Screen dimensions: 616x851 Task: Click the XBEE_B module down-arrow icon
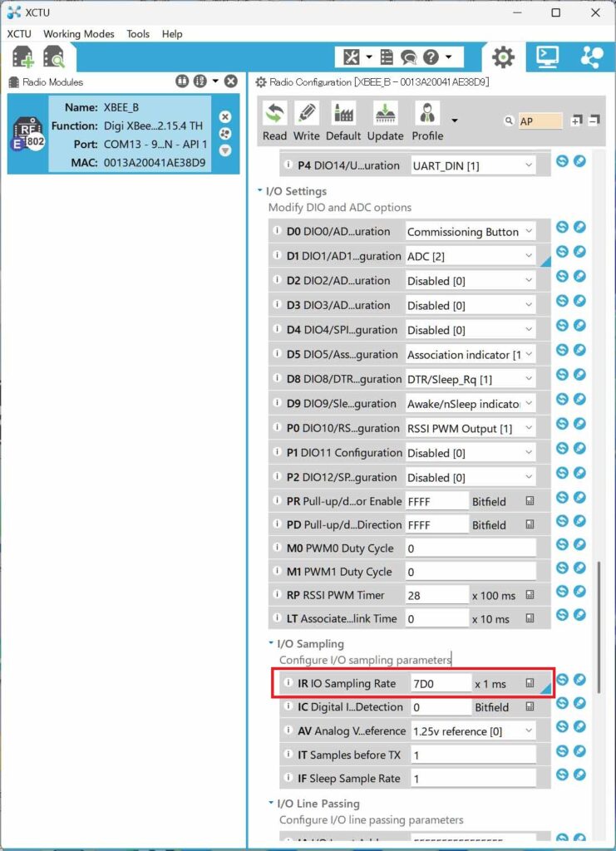pos(225,150)
